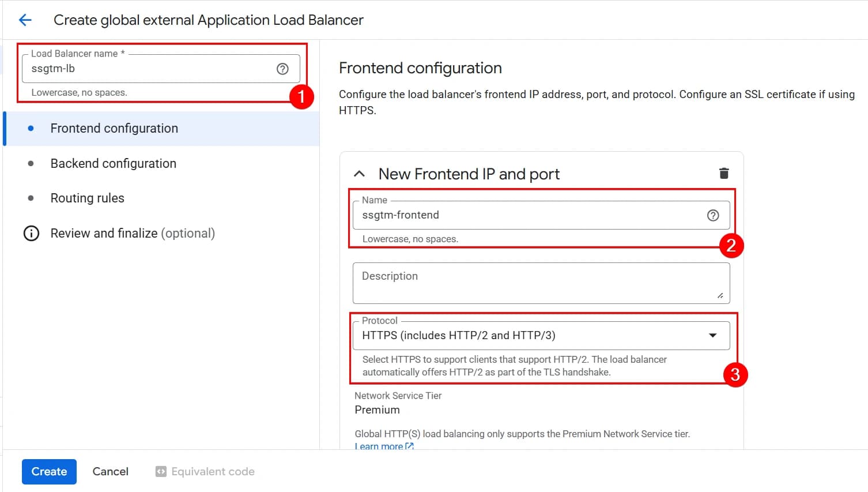868x492 pixels.
Task: Click the Create button
Action: tap(49, 471)
